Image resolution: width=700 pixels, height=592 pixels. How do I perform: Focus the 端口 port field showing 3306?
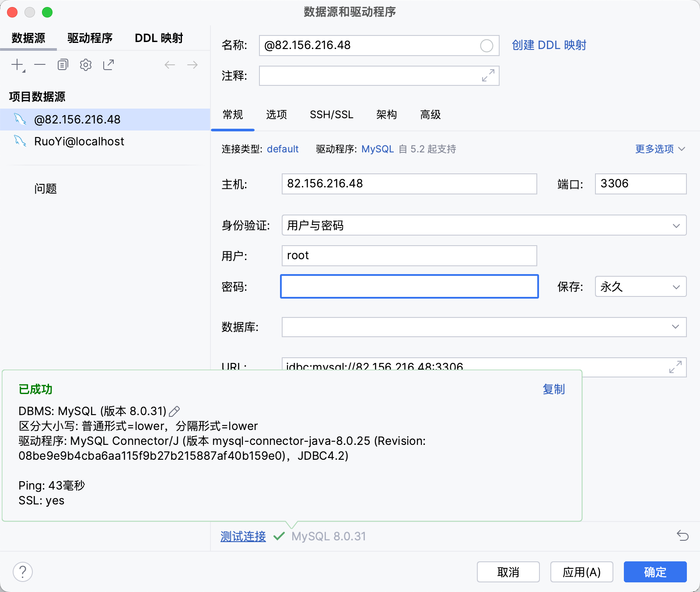pyautogui.click(x=640, y=184)
